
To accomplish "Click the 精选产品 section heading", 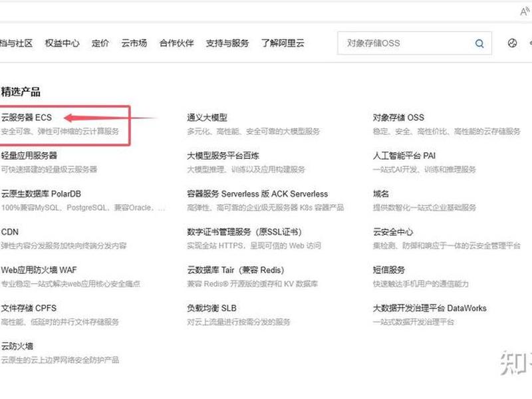I will 21,92.
